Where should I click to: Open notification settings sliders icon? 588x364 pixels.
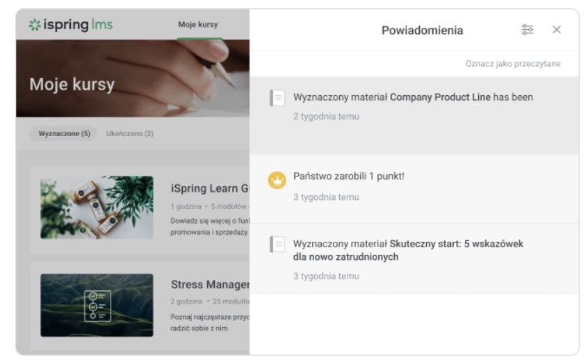pyautogui.click(x=528, y=30)
